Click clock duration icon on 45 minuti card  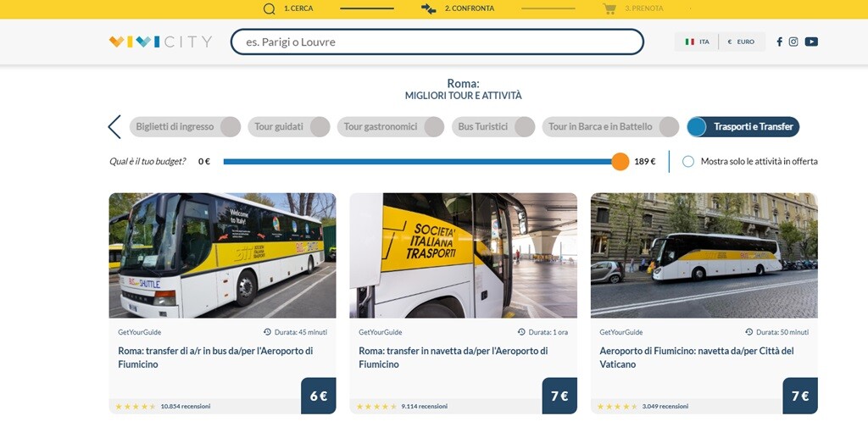267,332
